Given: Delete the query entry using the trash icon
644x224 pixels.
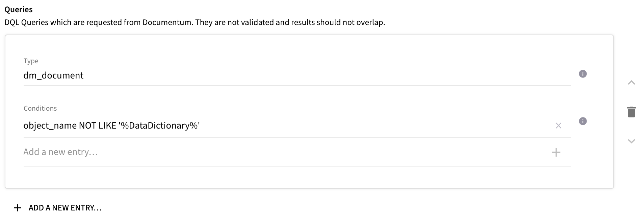Looking at the screenshot, I should click(631, 112).
